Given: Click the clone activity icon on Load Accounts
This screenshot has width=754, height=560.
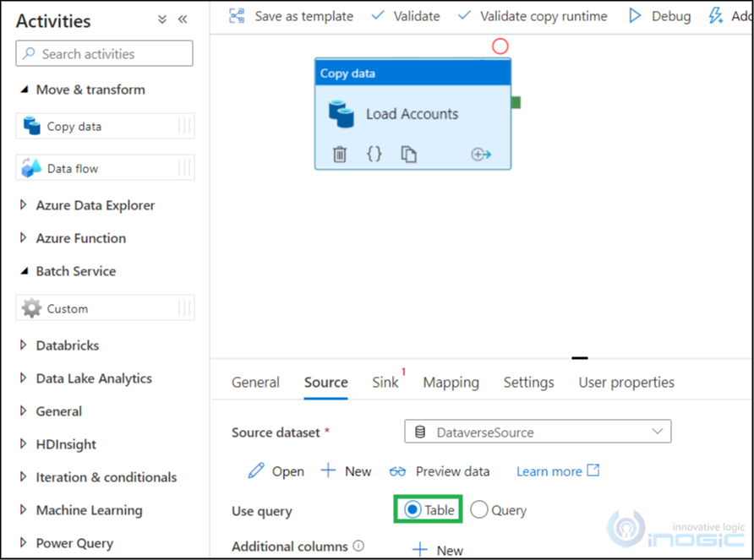Looking at the screenshot, I should [x=409, y=155].
